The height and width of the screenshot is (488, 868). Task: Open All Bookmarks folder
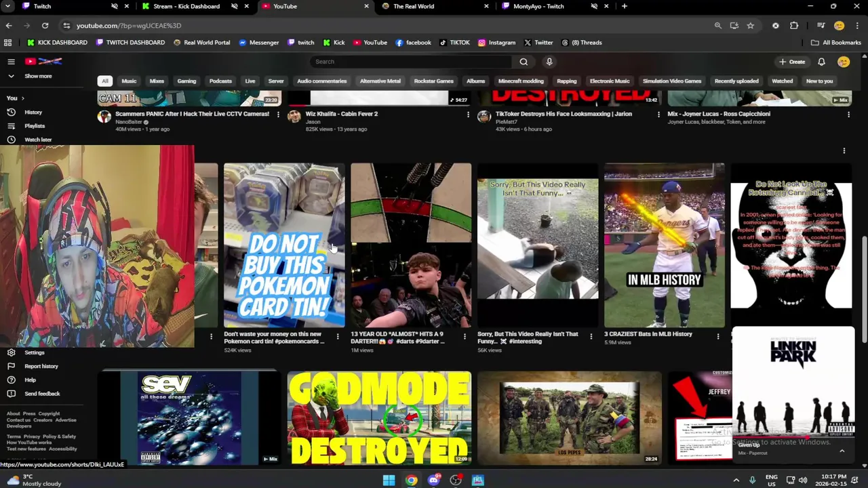point(836,42)
